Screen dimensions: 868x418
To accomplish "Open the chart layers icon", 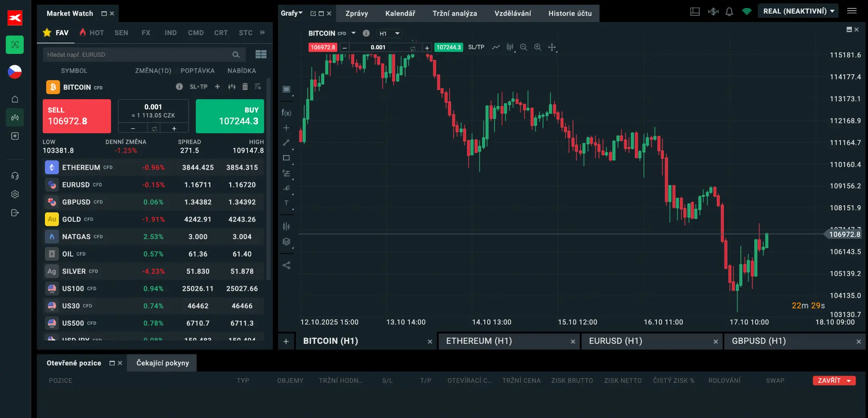I will 287,242.
